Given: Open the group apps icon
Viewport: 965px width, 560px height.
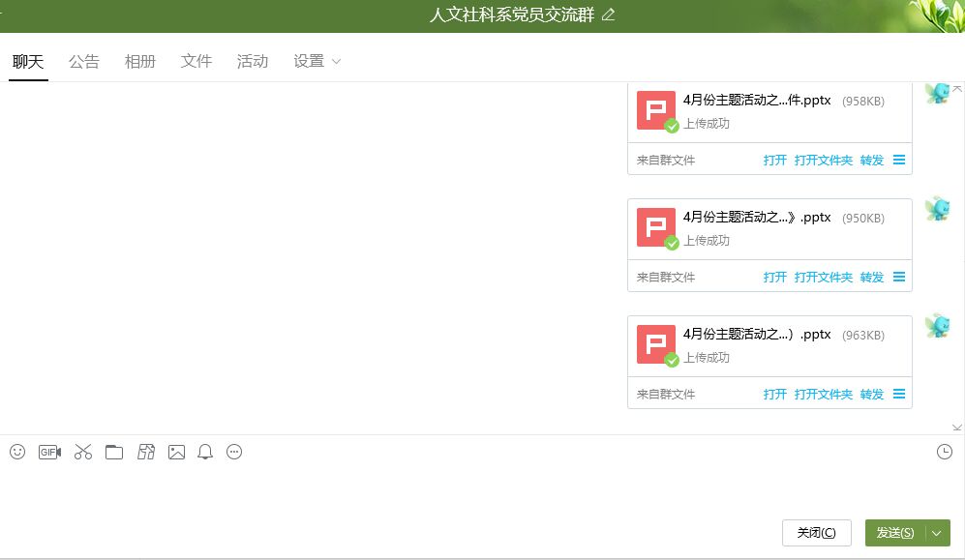Looking at the screenshot, I should coord(146,452).
